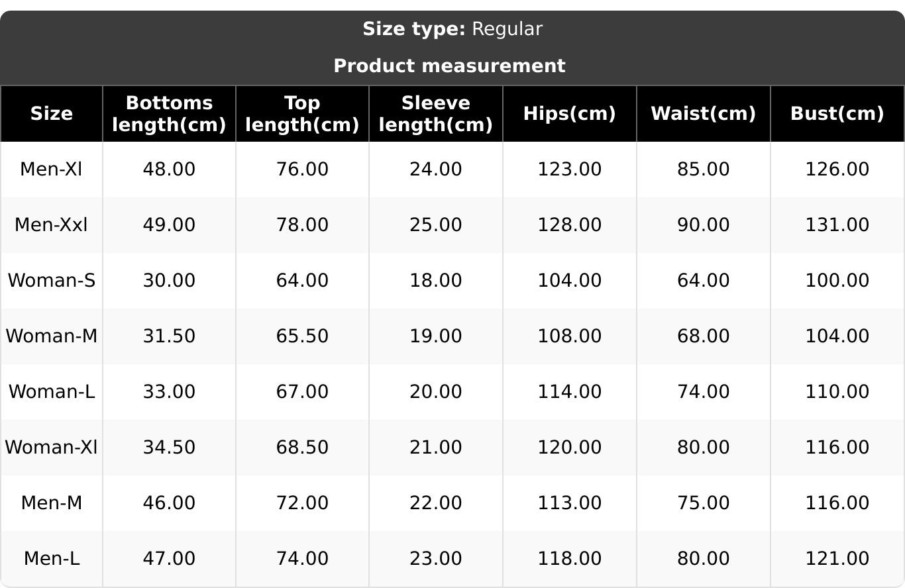The image size is (905, 588).
Task: Click the Men-Xxl bust value 131.00
Action: (837, 225)
